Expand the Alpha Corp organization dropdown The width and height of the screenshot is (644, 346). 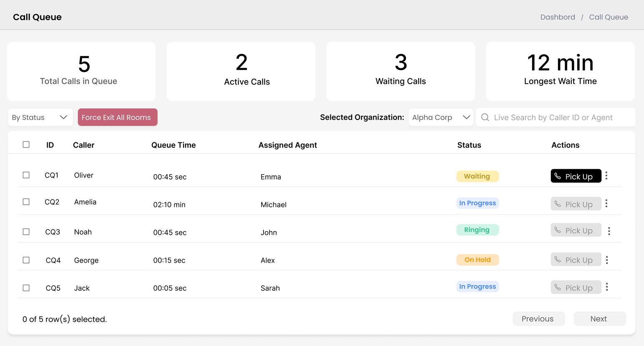click(x=441, y=117)
